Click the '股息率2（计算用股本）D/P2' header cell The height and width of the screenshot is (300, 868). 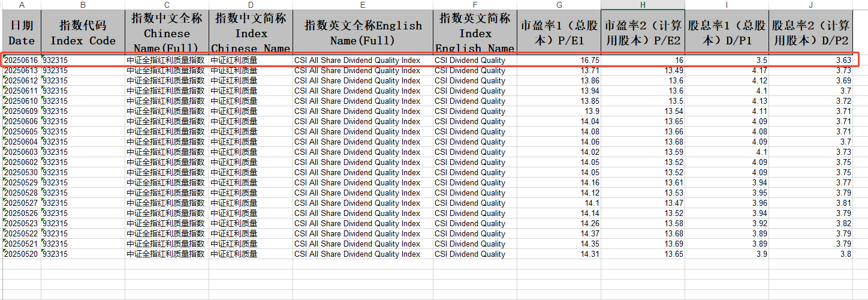click(x=810, y=31)
